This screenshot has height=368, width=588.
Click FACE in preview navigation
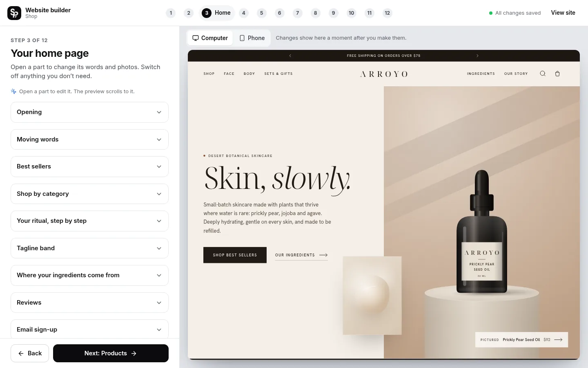229,74
